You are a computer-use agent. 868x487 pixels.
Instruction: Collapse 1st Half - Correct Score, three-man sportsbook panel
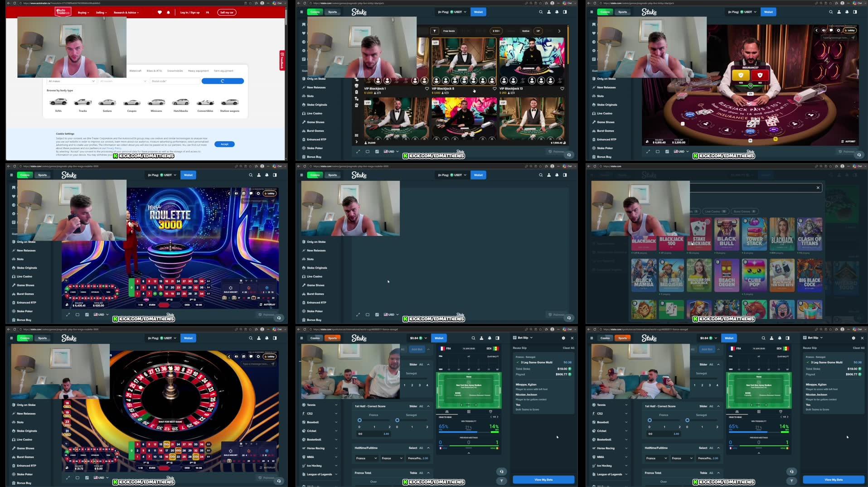point(428,406)
